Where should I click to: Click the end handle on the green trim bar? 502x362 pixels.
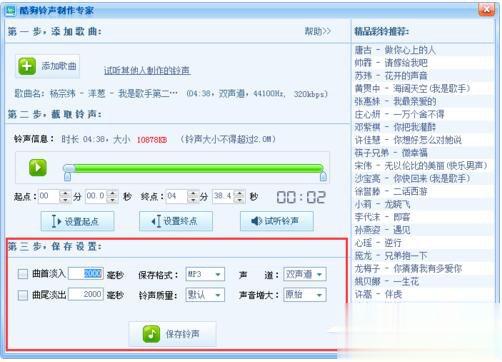[x=323, y=176]
